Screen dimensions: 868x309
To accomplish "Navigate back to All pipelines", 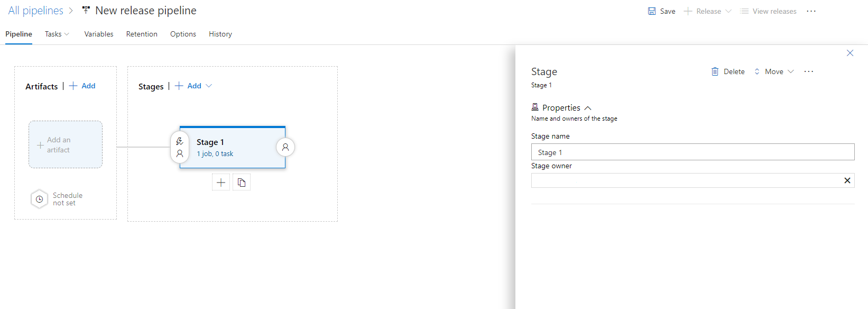I will pos(35,10).
